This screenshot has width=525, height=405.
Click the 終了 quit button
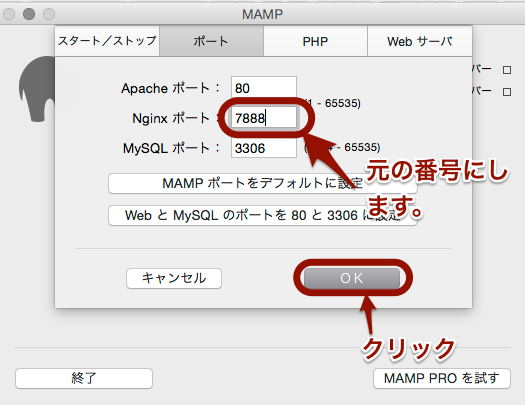[84, 378]
